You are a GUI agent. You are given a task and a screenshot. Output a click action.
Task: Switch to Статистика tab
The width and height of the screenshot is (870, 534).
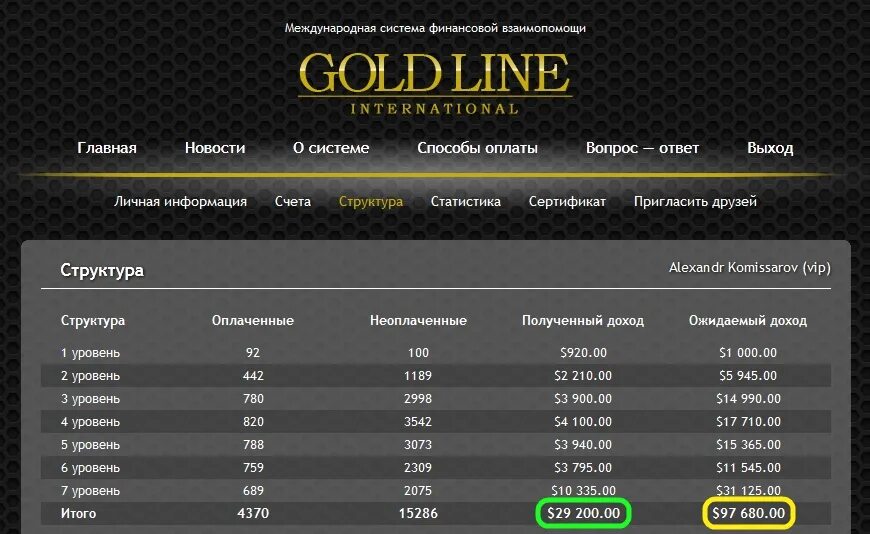466,201
